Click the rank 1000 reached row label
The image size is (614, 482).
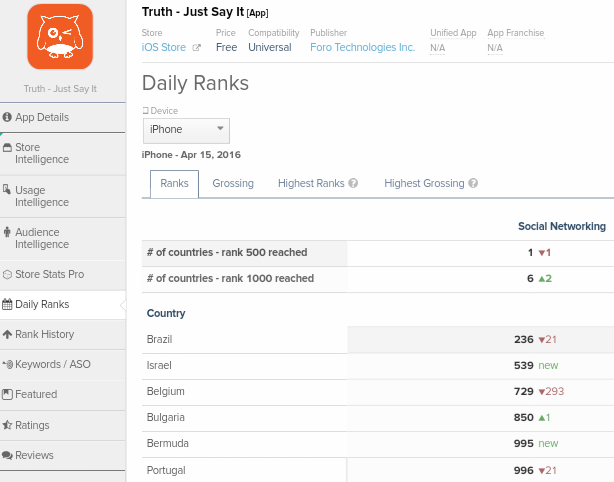[230, 278]
